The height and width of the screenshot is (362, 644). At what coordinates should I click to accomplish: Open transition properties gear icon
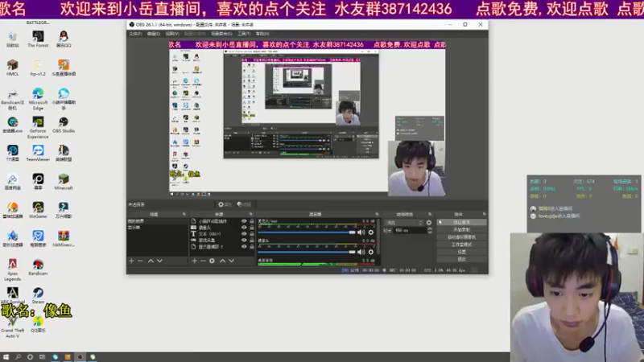[x=429, y=223]
